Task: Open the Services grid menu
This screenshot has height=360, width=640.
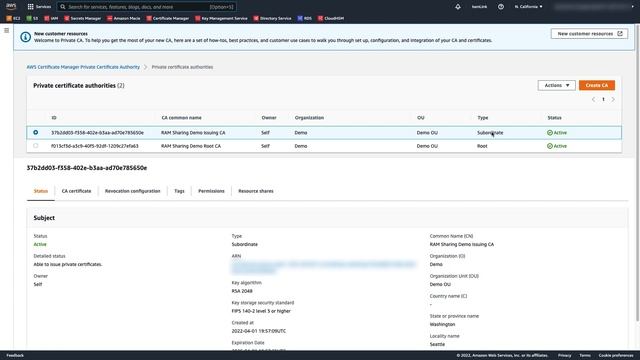Action: 39,7
